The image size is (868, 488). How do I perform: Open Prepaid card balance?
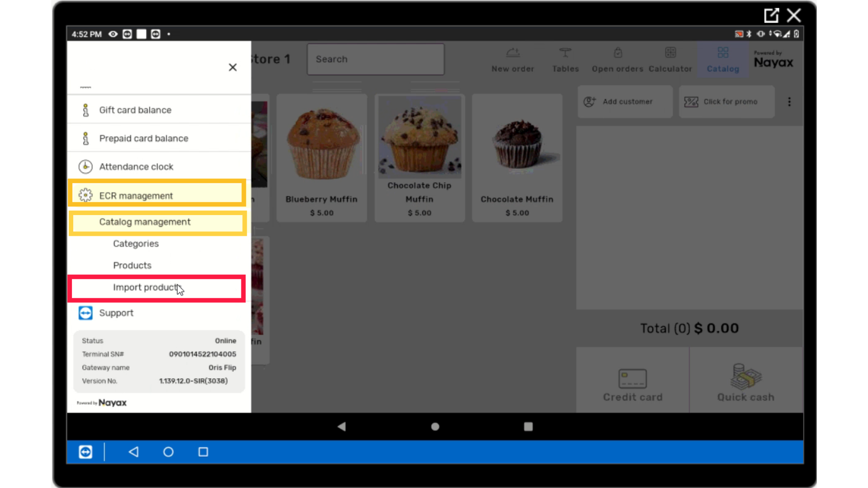(159, 138)
